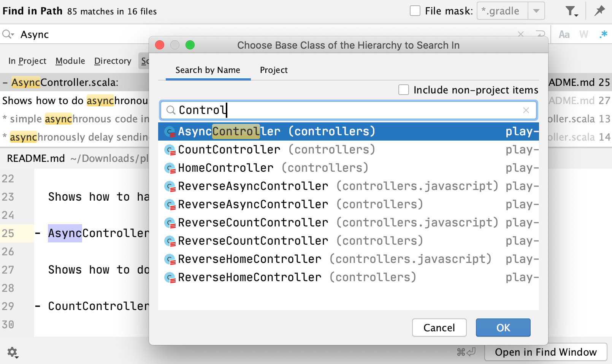Select ReverseHomeController (controllers.javascript) entry
Image resolution: width=612 pixels, height=364 pixels.
tap(349, 259)
